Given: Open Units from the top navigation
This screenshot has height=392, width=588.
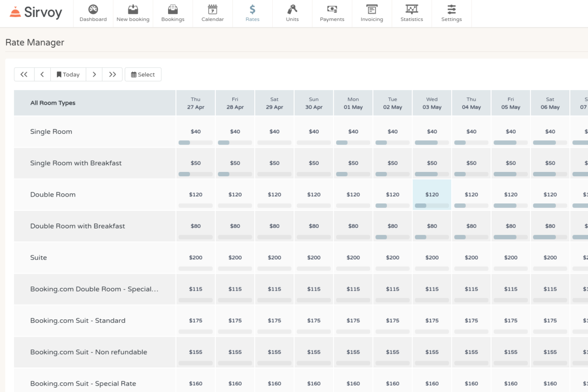Looking at the screenshot, I should [292, 10].
